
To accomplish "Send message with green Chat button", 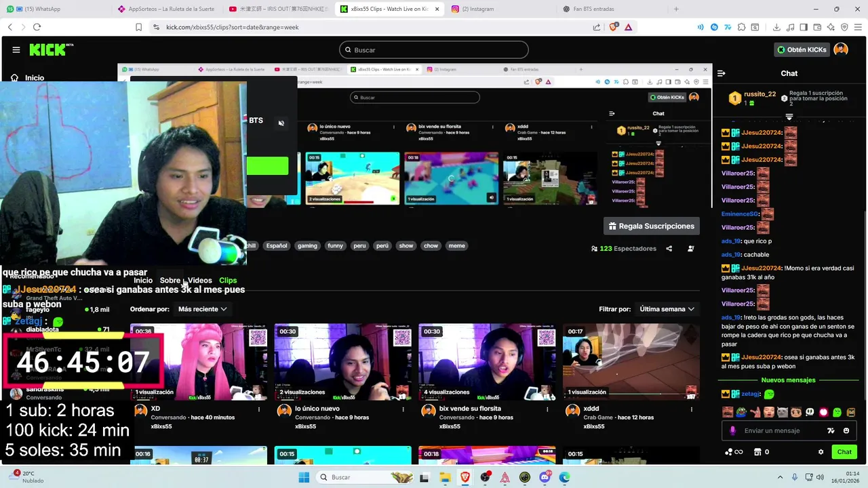I will [844, 452].
